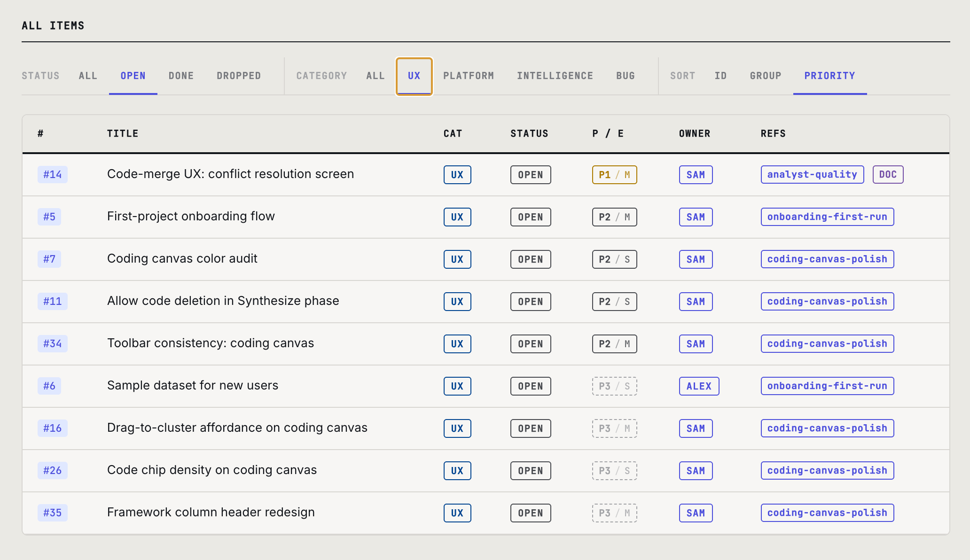This screenshot has width=970, height=560.
Task: Open item #14 ID link
Action: [x=52, y=175]
